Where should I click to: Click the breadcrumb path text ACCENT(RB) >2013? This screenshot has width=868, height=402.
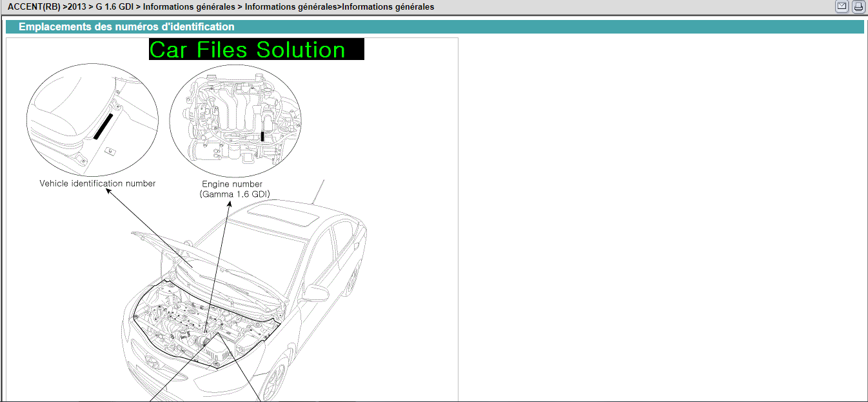[46, 7]
